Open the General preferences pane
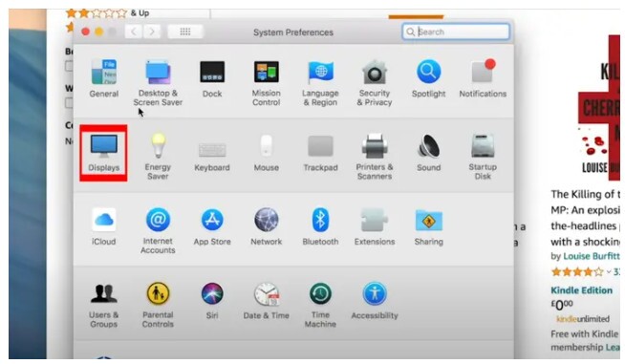 click(104, 78)
